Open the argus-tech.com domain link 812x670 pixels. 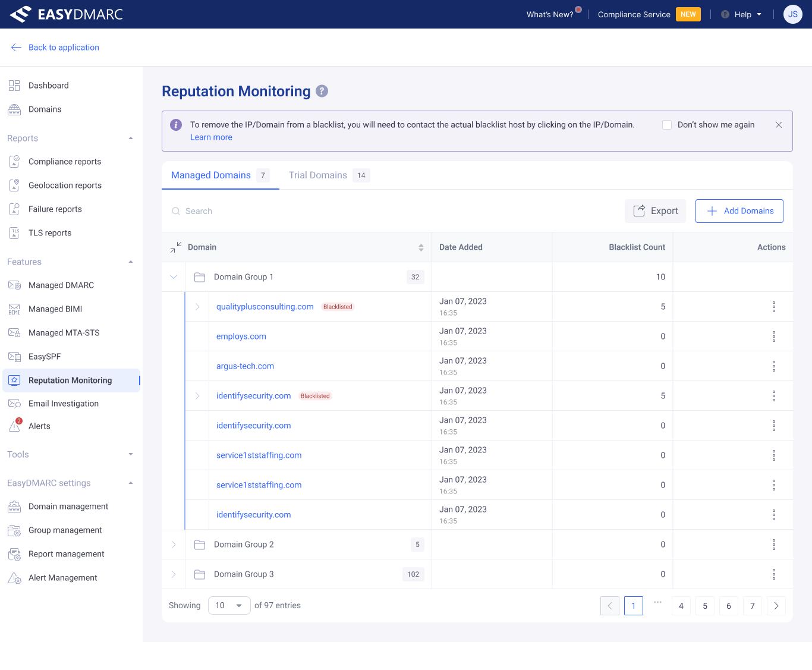245,366
